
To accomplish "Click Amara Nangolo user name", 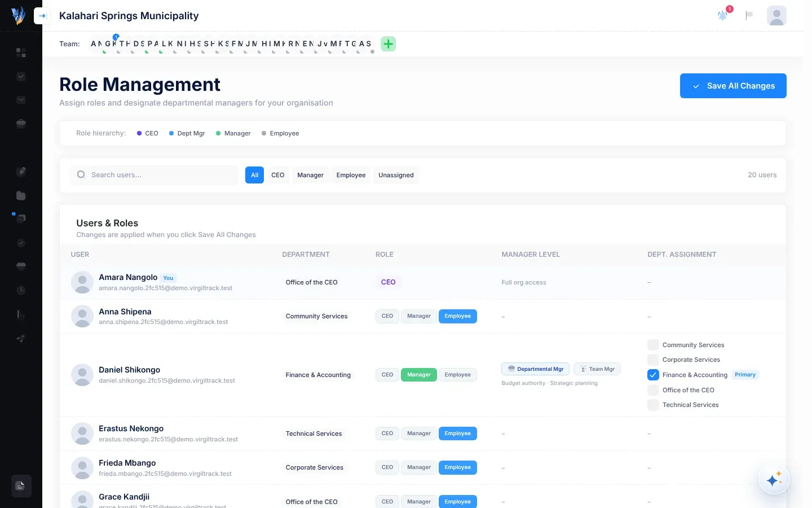I will tap(128, 277).
